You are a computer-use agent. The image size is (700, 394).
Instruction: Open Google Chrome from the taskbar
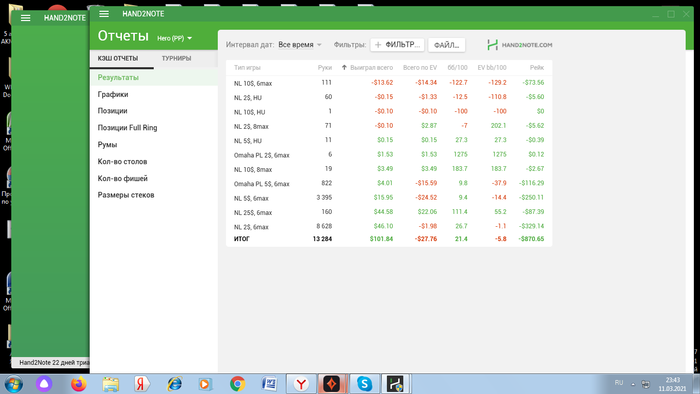[237, 384]
